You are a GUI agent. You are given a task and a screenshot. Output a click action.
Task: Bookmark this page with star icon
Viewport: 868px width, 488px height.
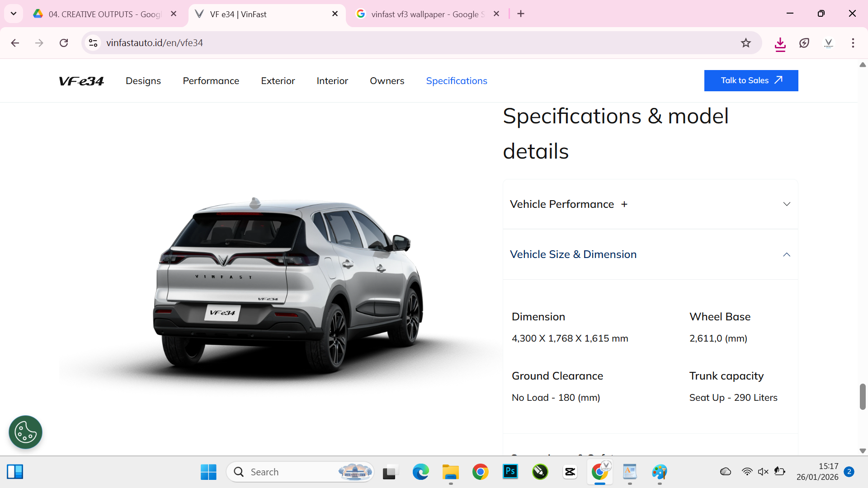pyautogui.click(x=746, y=43)
